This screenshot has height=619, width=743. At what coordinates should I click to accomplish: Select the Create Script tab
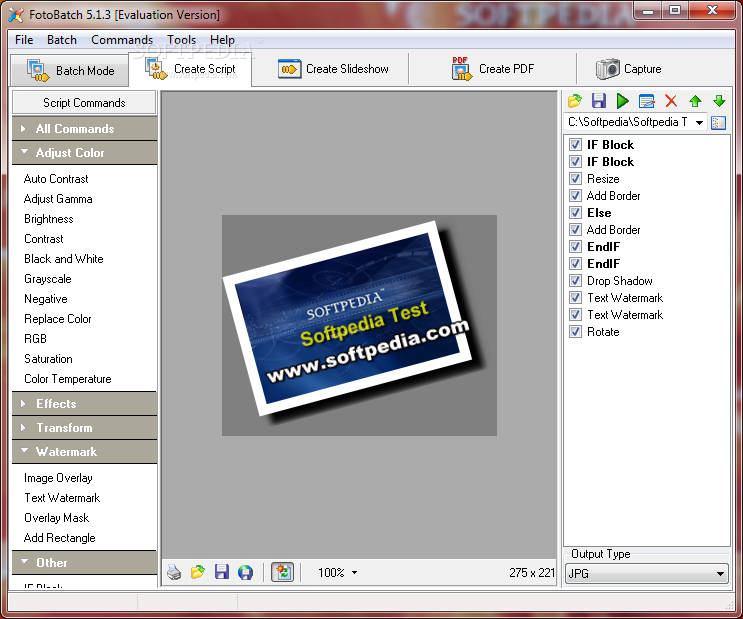[190, 69]
